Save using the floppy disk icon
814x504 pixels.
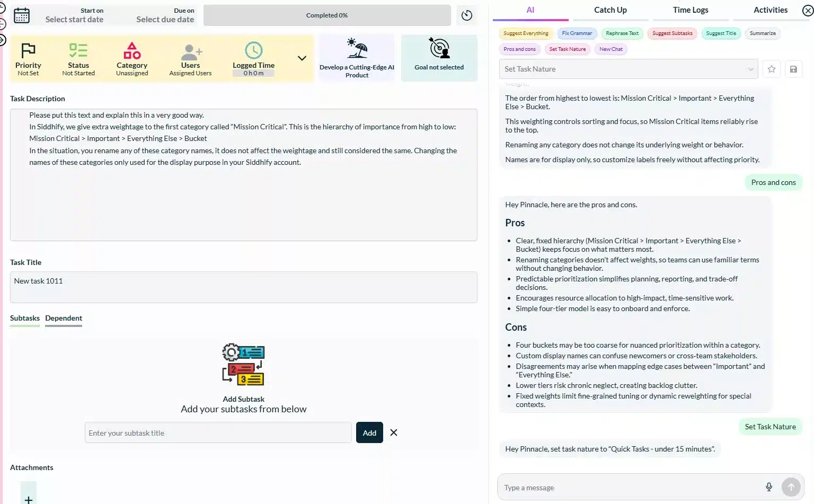point(793,69)
